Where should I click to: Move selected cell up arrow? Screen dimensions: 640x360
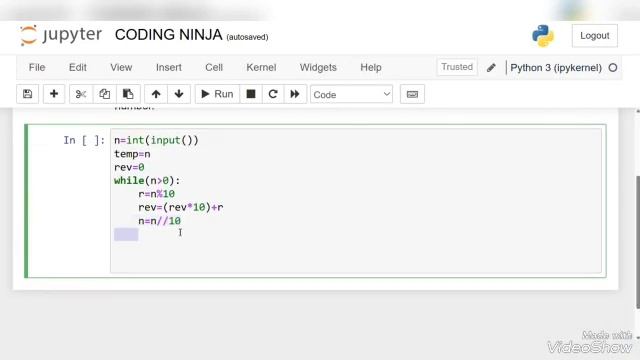pyautogui.click(x=156, y=94)
